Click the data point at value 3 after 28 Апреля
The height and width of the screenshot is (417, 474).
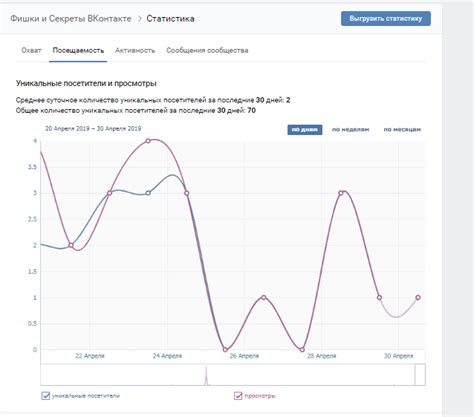point(341,193)
